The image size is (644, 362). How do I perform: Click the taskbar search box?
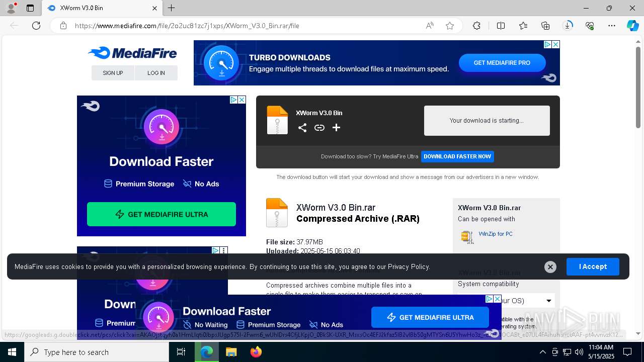pos(97,352)
